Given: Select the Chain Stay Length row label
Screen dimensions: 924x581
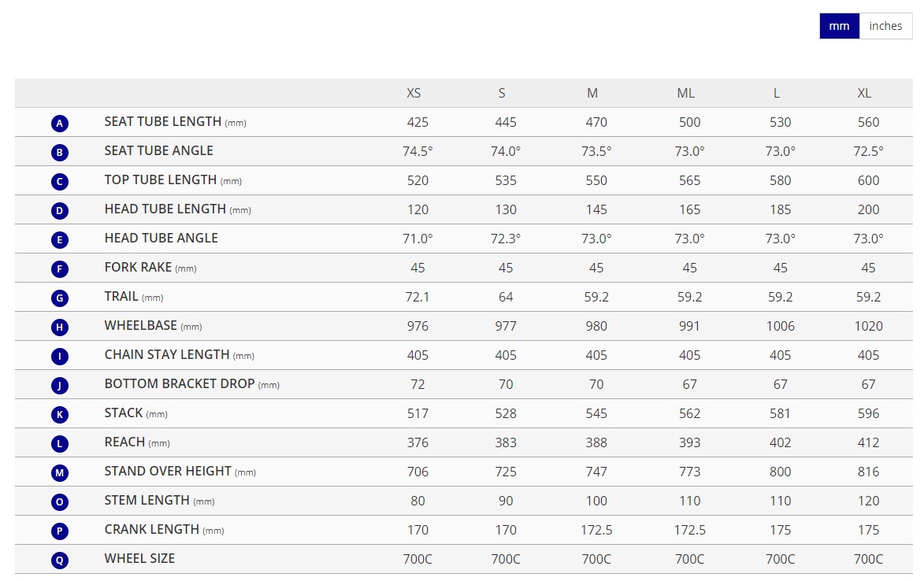Looking at the screenshot, I should [x=167, y=354].
